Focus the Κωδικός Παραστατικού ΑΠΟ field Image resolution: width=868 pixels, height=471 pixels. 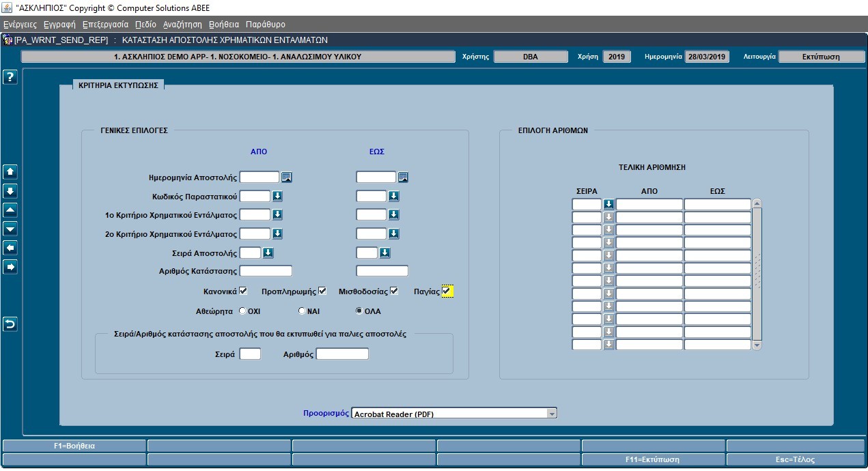pos(255,197)
